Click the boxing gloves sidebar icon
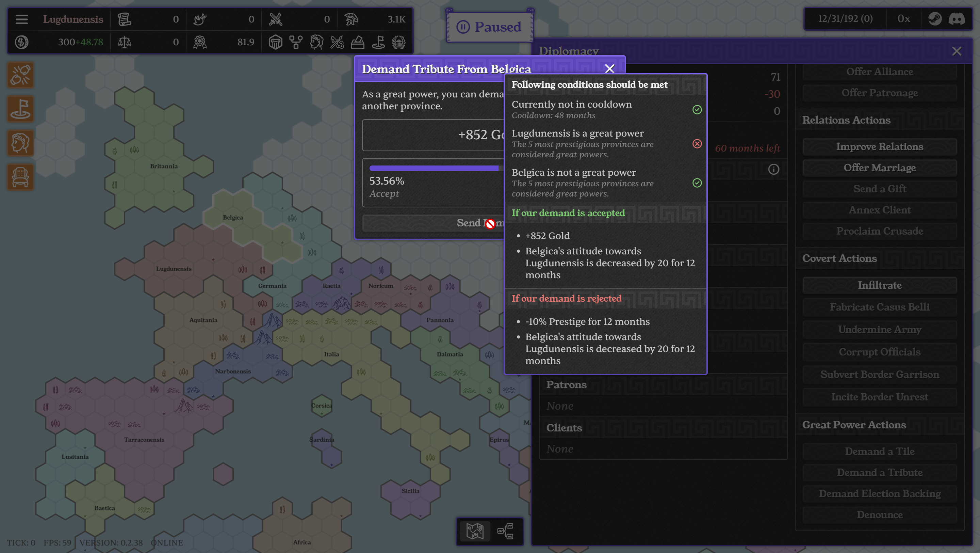The width and height of the screenshot is (980, 553). click(x=20, y=75)
